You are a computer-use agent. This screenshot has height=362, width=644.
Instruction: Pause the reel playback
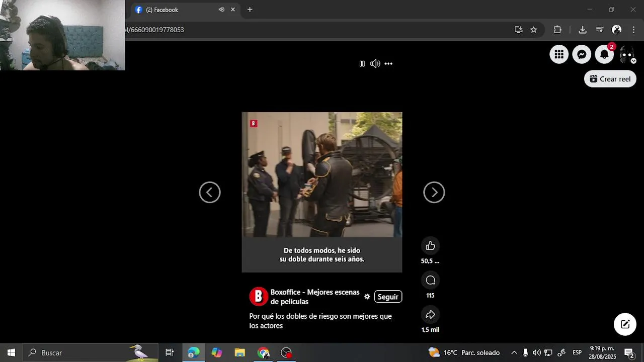362,64
